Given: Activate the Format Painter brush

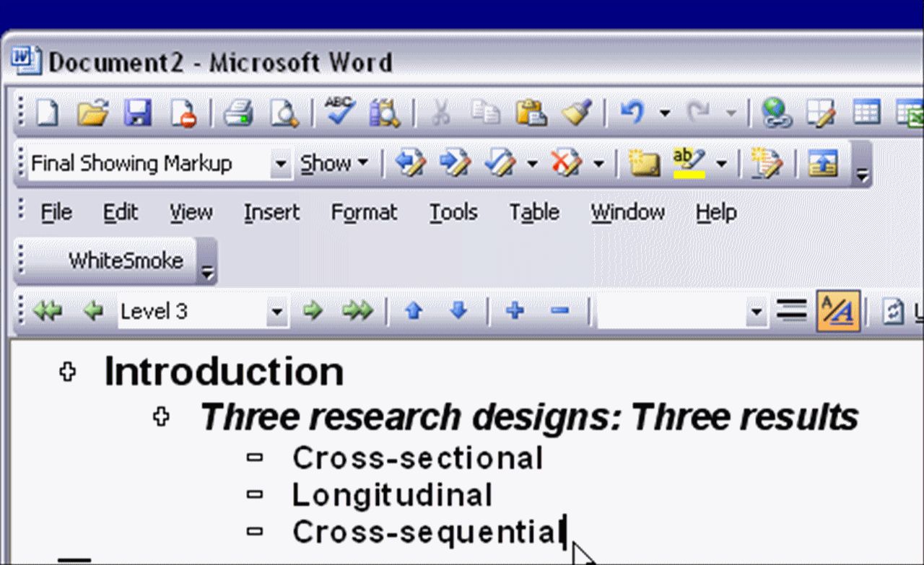Looking at the screenshot, I should pos(577,113).
